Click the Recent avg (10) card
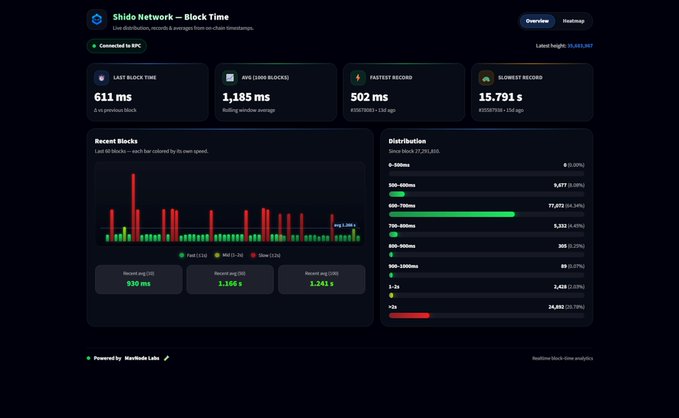 [x=139, y=279]
